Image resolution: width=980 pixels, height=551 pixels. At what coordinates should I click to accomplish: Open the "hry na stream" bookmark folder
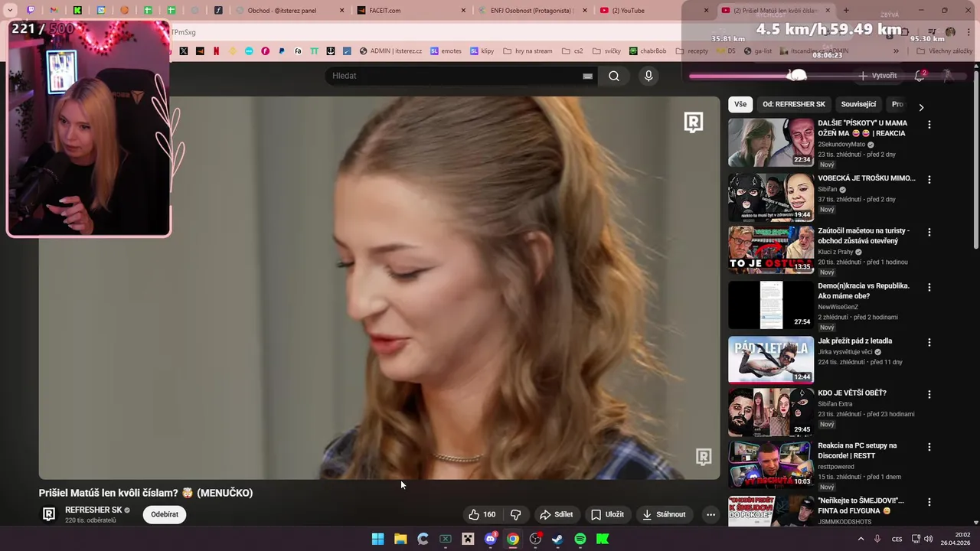[x=528, y=51]
